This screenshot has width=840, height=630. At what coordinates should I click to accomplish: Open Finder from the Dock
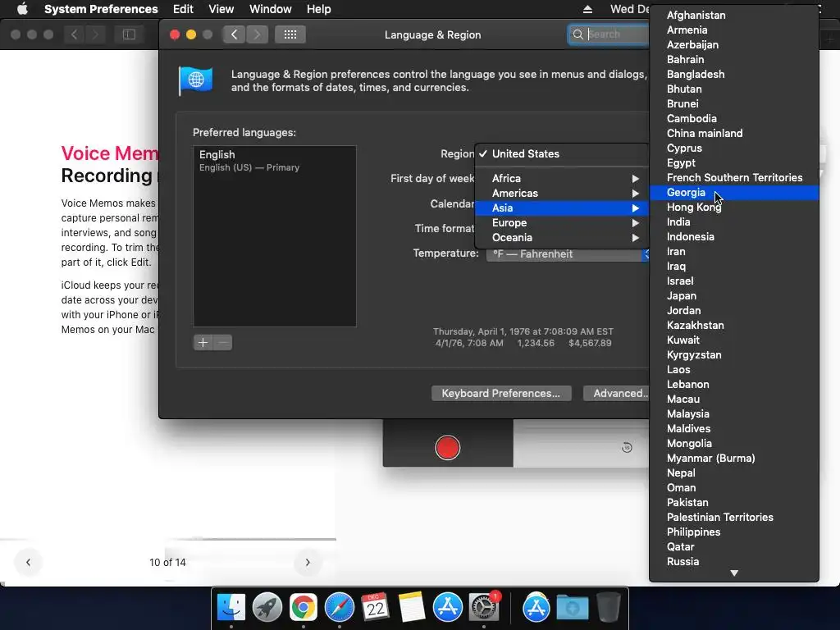pos(231,608)
